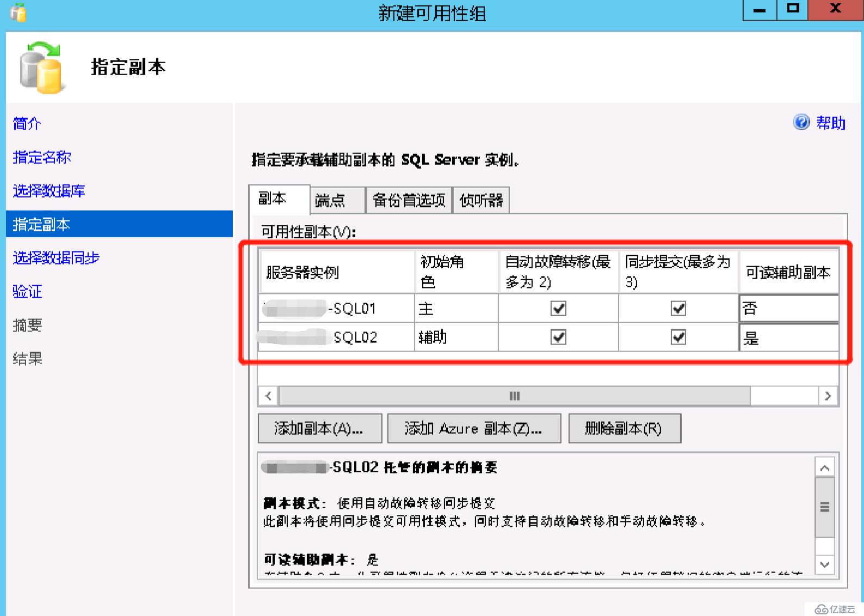Click the grid's scroll right arrow
This screenshot has width=864, height=616.
[828, 396]
